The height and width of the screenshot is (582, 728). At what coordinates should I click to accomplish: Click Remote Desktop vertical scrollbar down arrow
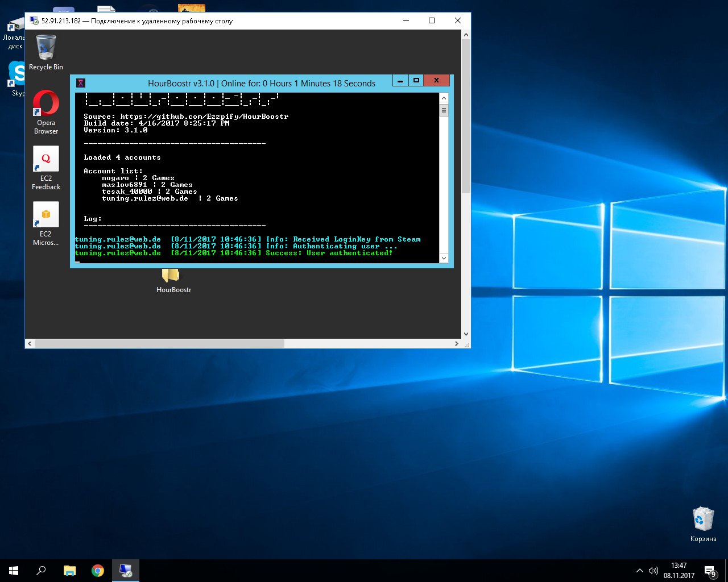(466, 334)
